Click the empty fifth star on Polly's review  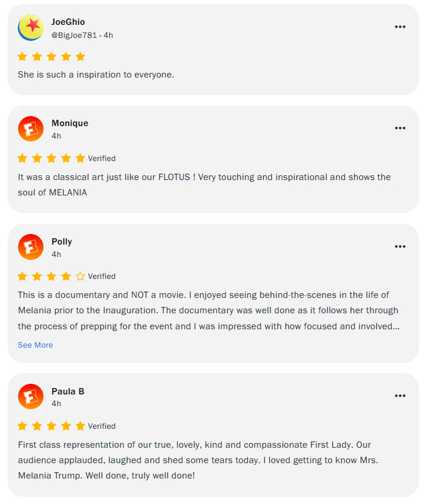(81, 276)
